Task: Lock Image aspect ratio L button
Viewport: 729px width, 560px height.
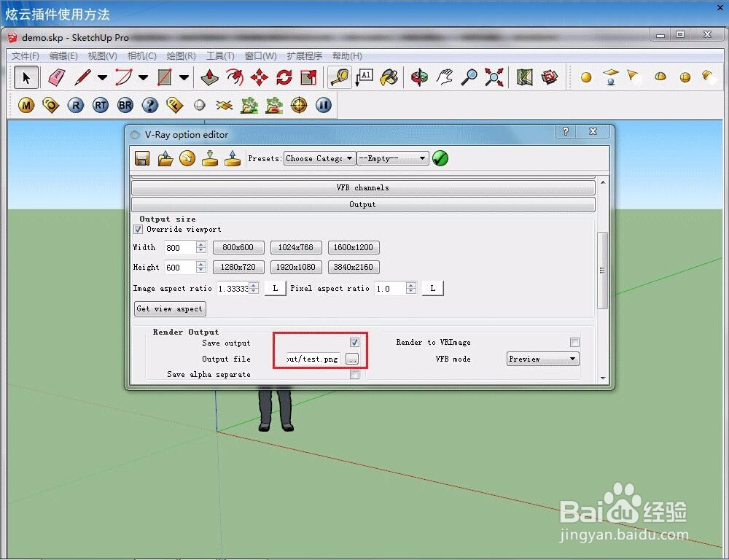Action: [276, 288]
